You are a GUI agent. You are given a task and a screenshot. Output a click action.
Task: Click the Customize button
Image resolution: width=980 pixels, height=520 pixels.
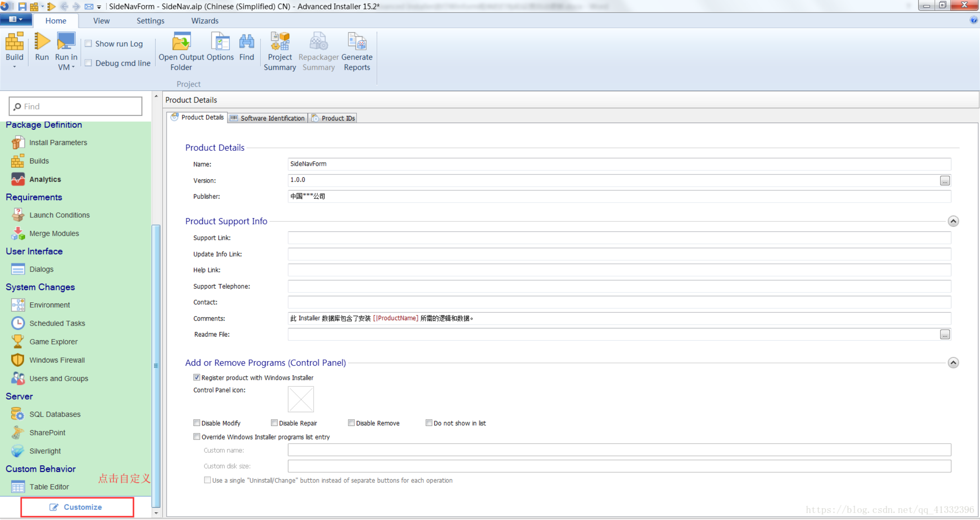pyautogui.click(x=77, y=507)
